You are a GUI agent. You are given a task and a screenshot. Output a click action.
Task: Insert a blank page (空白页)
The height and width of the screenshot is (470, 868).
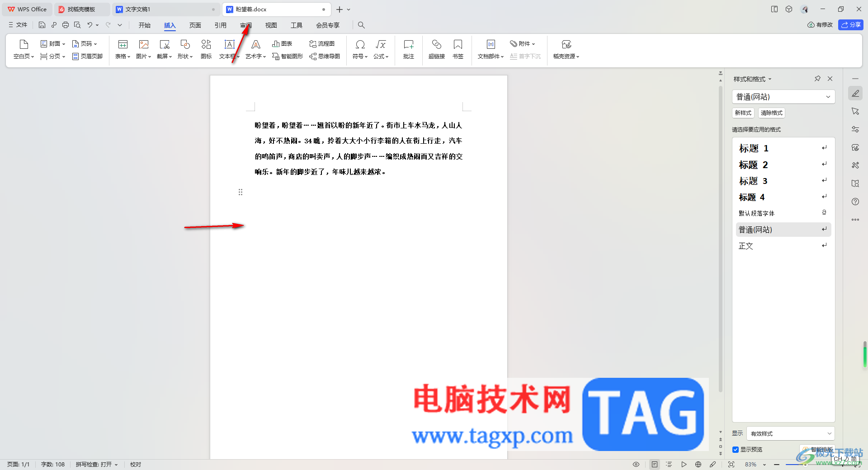point(24,49)
